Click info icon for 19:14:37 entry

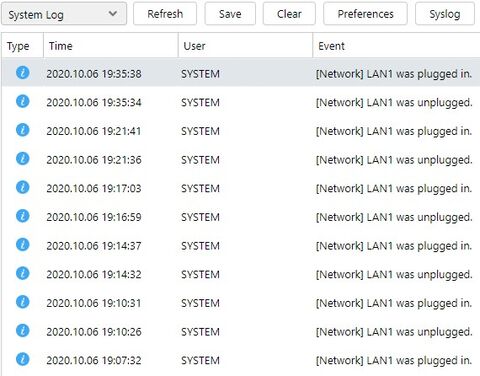(22, 244)
